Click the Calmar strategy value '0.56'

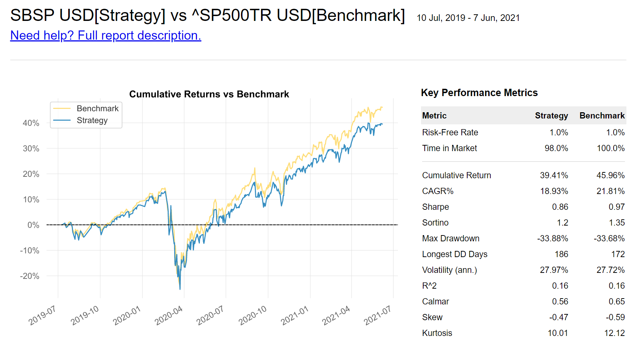coord(560,301)
